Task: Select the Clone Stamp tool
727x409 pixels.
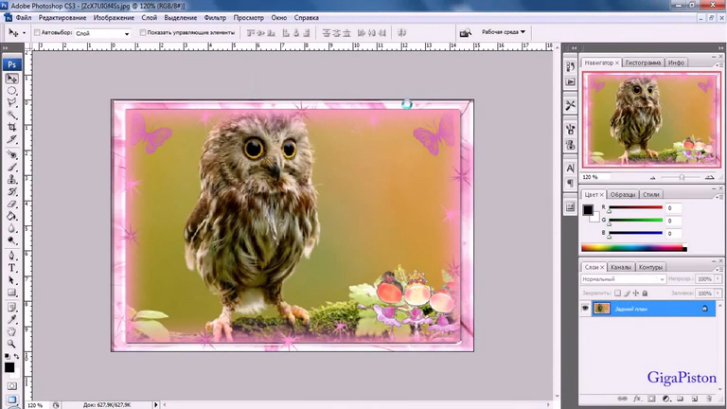Action: (12, 179)
